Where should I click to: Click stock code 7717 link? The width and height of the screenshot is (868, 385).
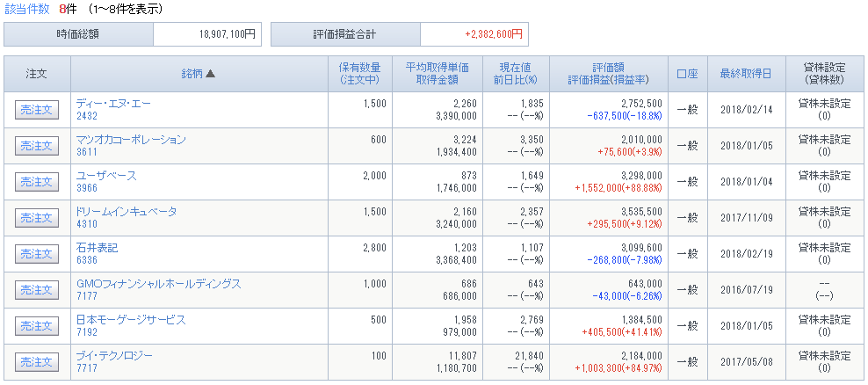87,367
